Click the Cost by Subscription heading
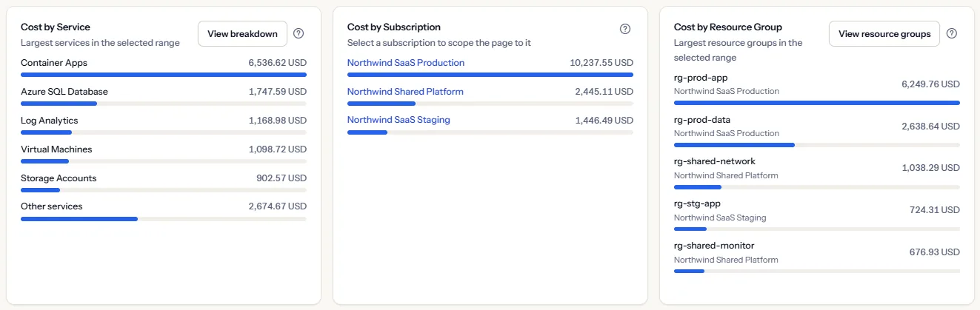This screenshot has width=980, height=310. pyautogui.click(x=394, y=27)
